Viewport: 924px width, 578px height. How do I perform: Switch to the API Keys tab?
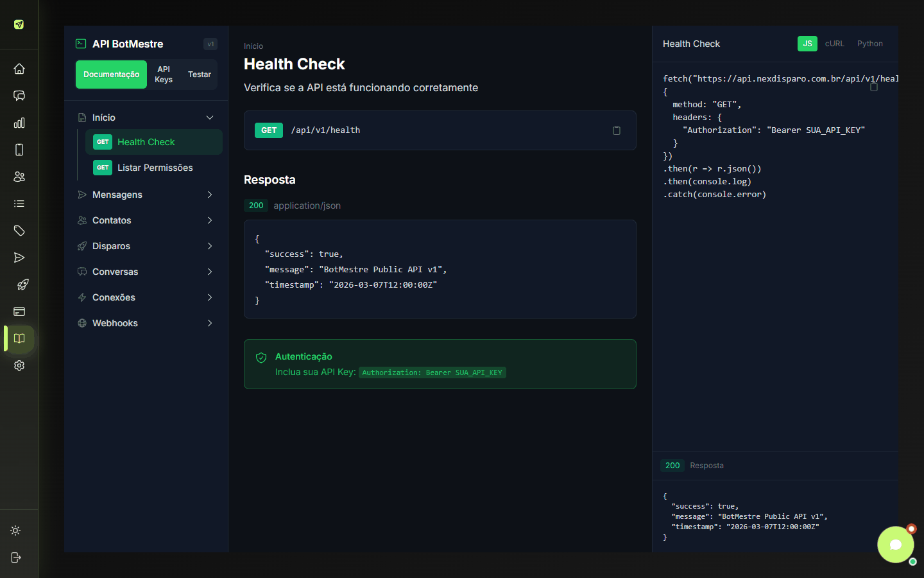pos(164,74)
